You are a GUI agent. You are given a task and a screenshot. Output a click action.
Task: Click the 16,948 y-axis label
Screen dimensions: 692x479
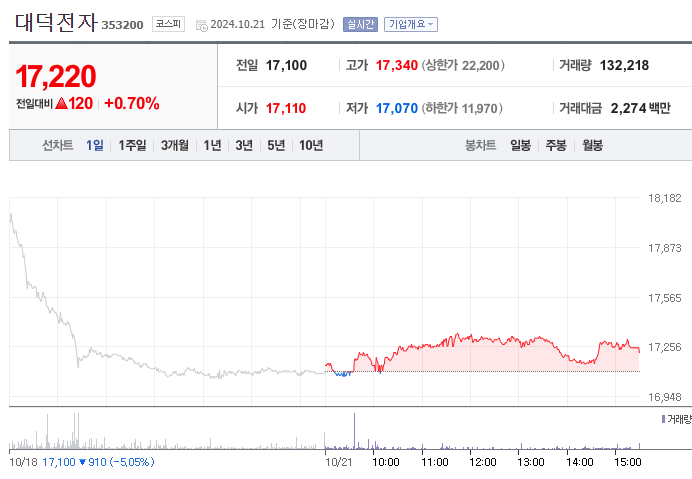pyautogui.click(x=664, y=397)
